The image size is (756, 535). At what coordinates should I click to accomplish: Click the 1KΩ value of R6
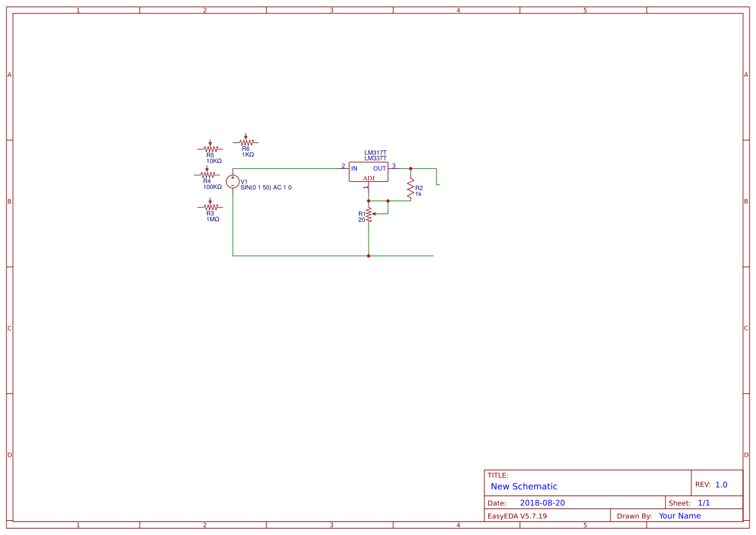[x=248, y=155]
